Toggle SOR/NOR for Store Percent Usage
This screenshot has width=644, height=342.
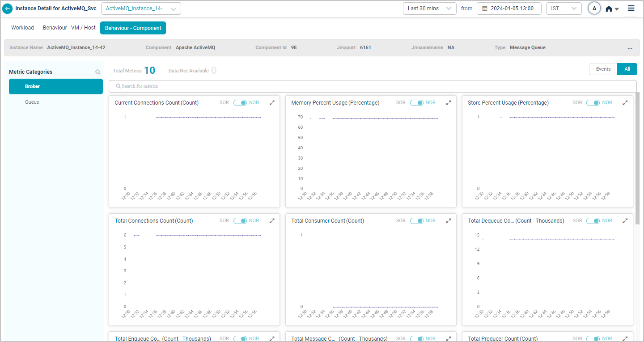[593, 103]
